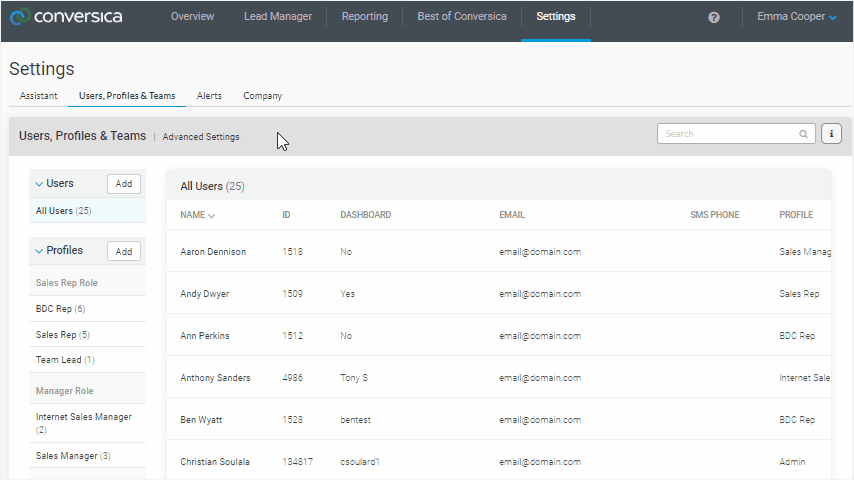Focus the Search input field

click(x=728, y=134)
